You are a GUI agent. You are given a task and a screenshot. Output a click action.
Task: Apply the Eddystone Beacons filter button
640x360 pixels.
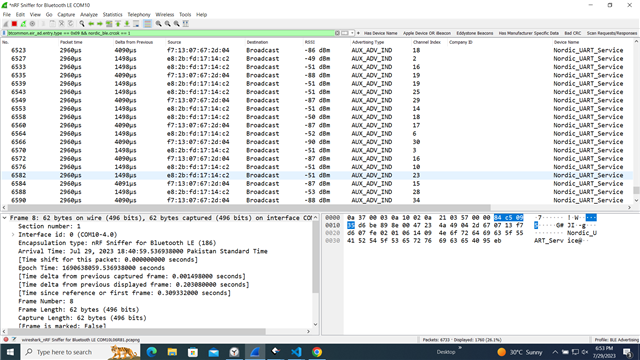pyautogui.click(x=475, y=33)
